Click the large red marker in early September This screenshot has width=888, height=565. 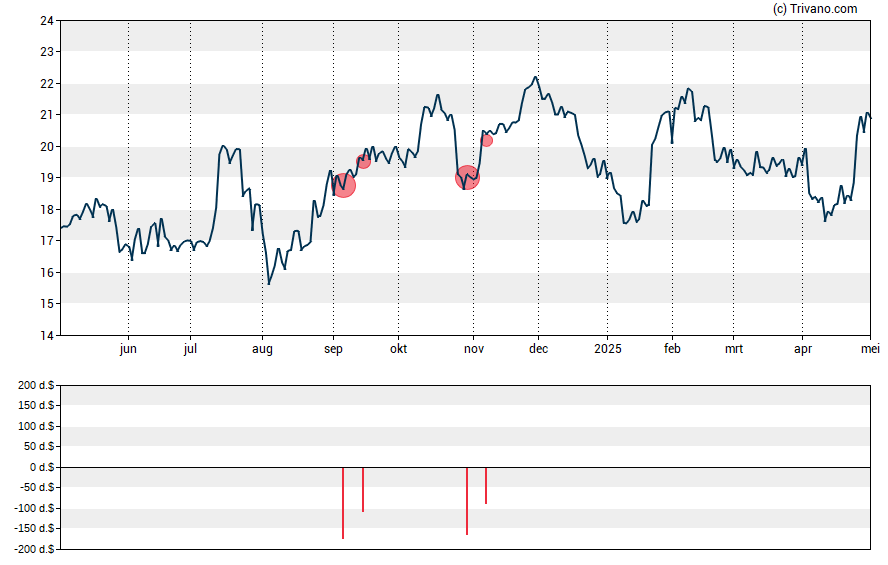tap(343, 186)
